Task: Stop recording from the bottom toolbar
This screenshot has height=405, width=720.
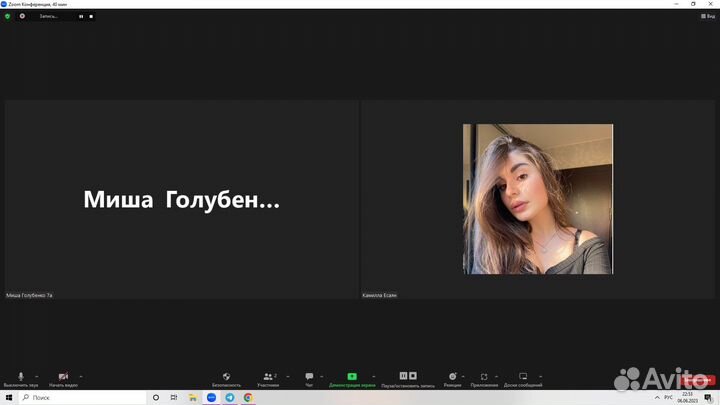Action: pos(413,376)
